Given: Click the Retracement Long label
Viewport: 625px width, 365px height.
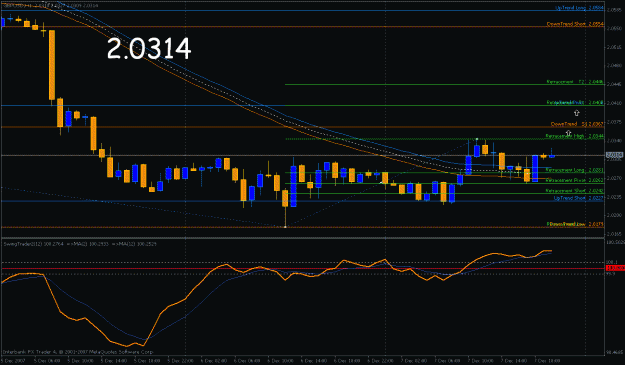Looking at the screenshot, I should pos(575,170).
